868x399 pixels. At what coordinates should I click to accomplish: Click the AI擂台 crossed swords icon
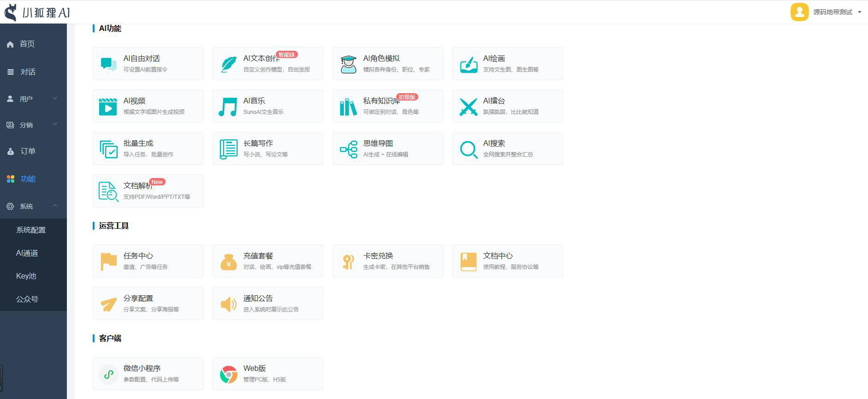point(469,107)
